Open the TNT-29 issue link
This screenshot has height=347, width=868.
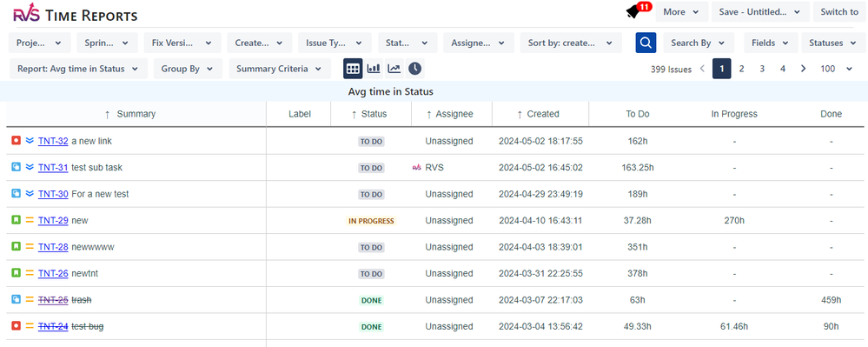click(53, 220)
